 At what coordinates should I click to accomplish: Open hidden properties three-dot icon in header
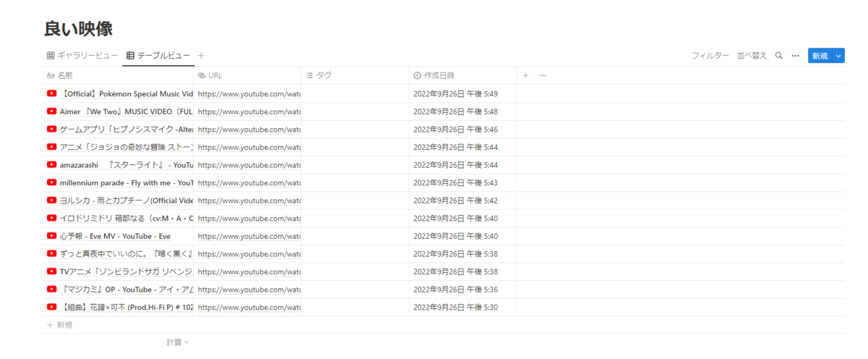tap(542, 75)
